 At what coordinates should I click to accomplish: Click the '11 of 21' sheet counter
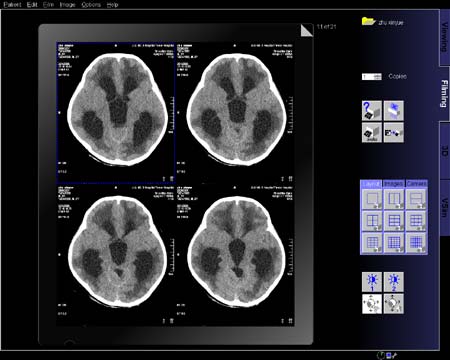(x=326, y=27)
